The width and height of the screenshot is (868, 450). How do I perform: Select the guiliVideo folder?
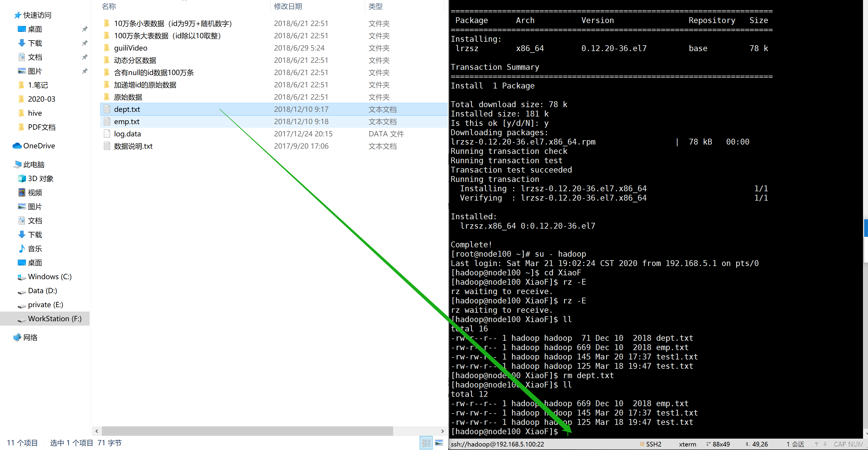click(x=130, y=48)
